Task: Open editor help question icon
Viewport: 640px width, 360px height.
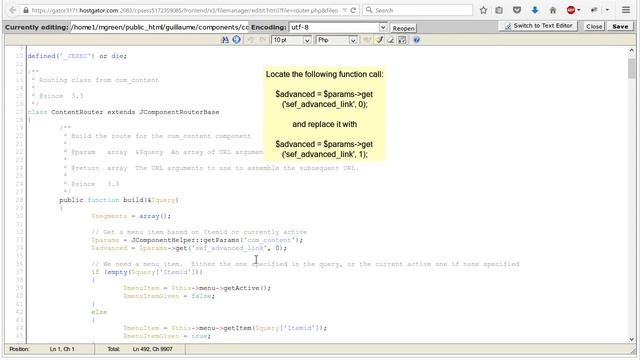Action: point(416,40)
